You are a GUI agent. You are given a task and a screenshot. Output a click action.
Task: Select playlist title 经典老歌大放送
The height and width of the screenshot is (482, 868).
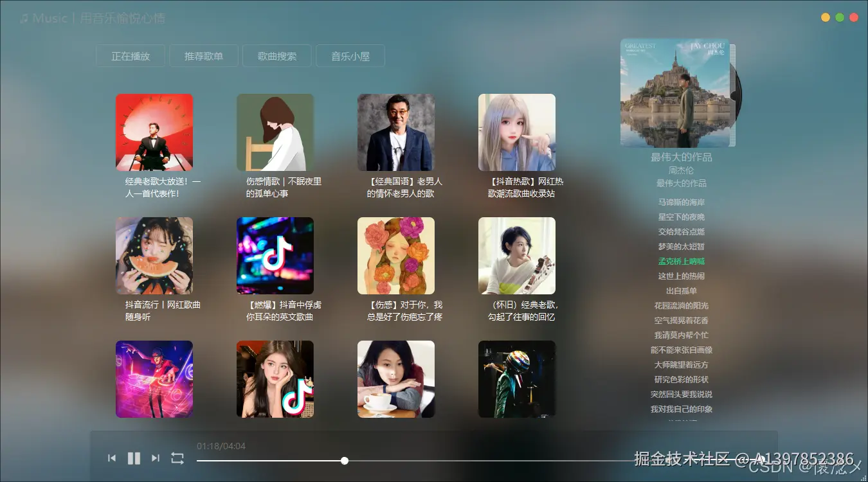(163, 187)
